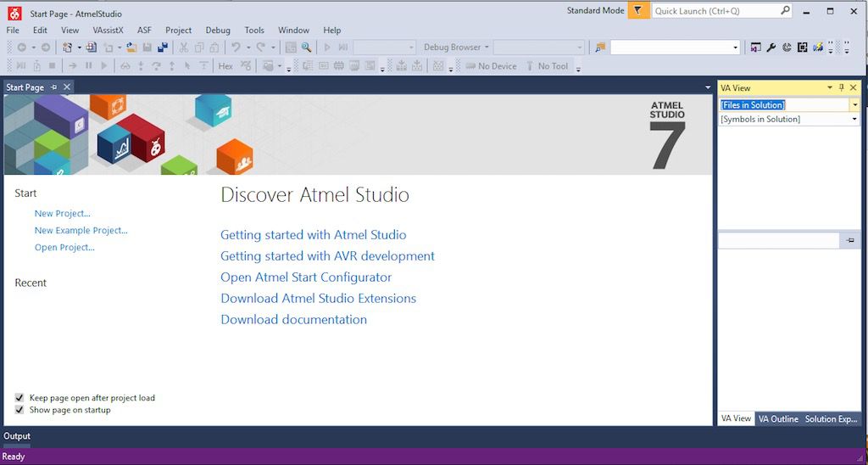Click the No Tool button

coord(547,66)
